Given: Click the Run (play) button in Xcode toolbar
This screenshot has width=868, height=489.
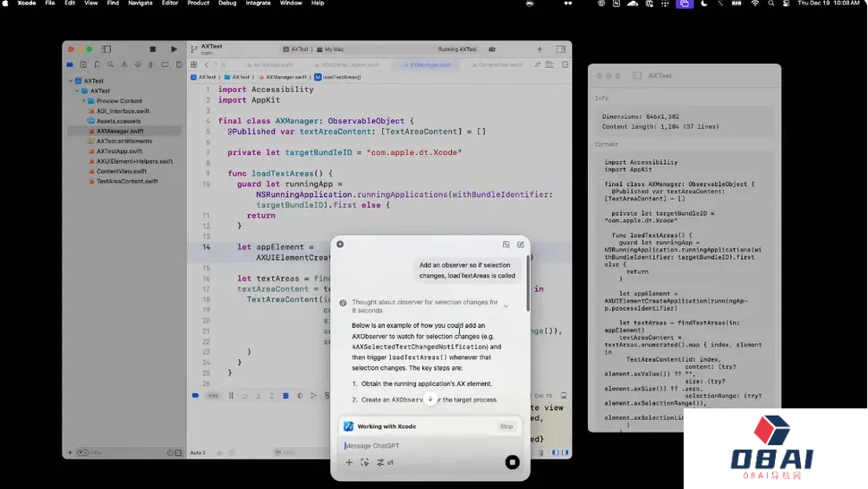Looking at the screenshot, I should pyautogui.click(x=174, y=49).
